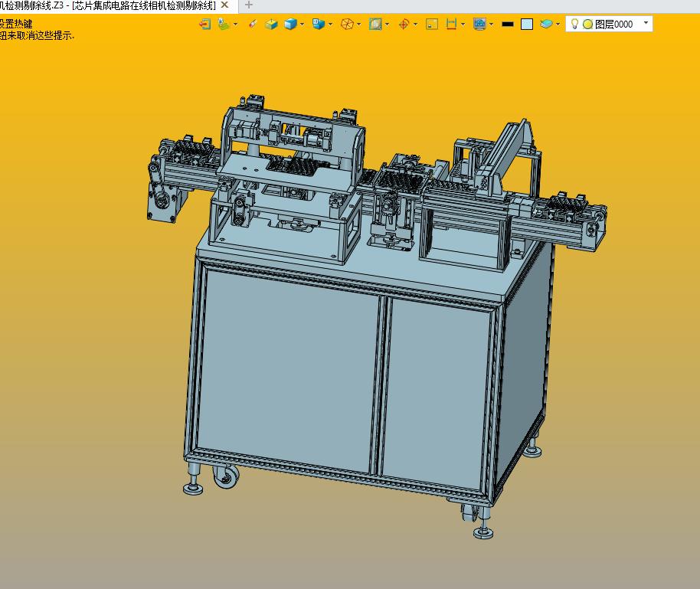
Task: Open the layer stack dropdown arrow
Action: [558, 24]
